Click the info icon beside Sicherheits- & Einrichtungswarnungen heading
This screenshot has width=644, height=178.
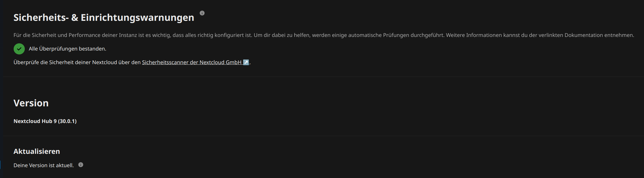(202, 13)
